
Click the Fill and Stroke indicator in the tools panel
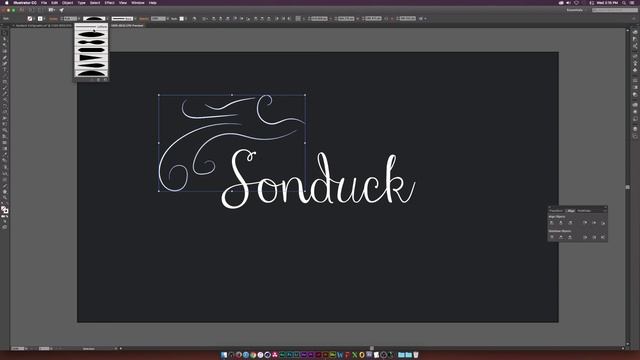click(4, 209)
